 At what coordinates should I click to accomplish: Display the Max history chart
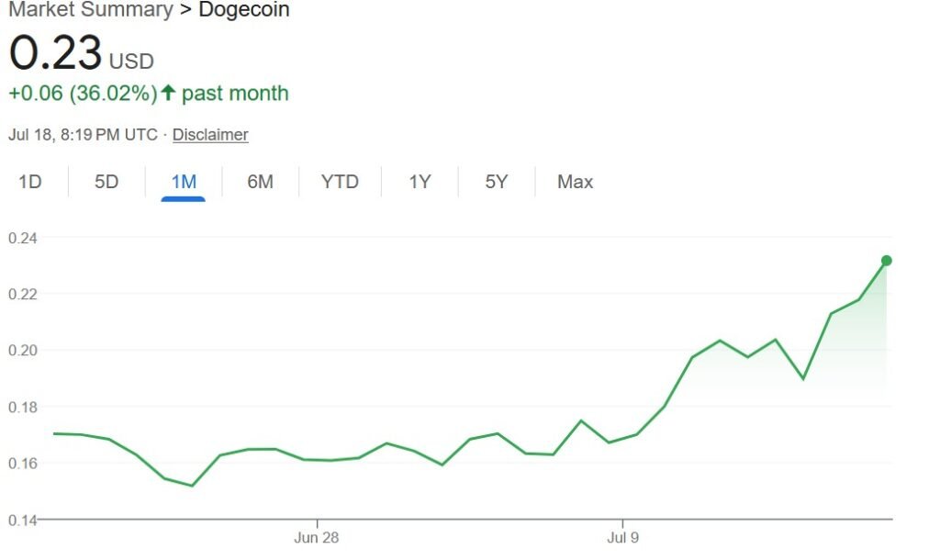(574, 182)
